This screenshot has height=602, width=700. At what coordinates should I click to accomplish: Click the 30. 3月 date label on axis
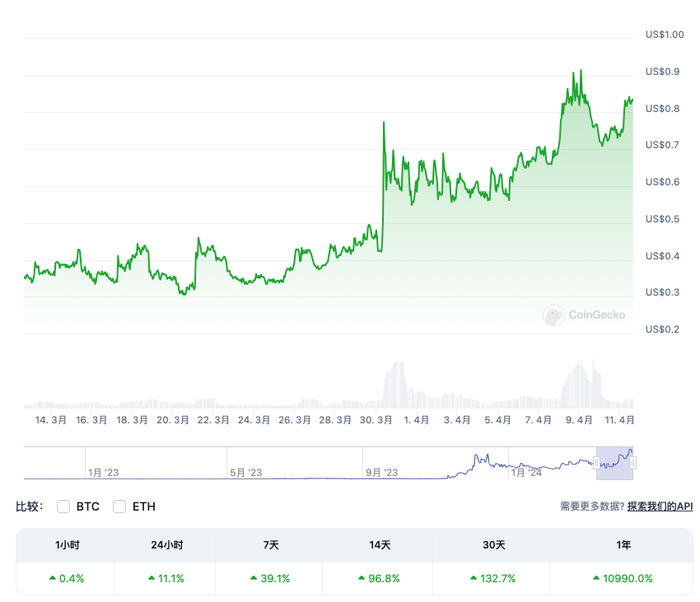pyautogui.click(x=376, y=420)
